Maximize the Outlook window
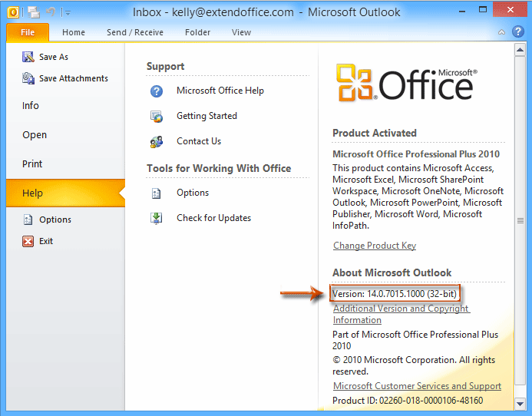The width and height of the screenshot is (532, 416). tap(482, 10)
